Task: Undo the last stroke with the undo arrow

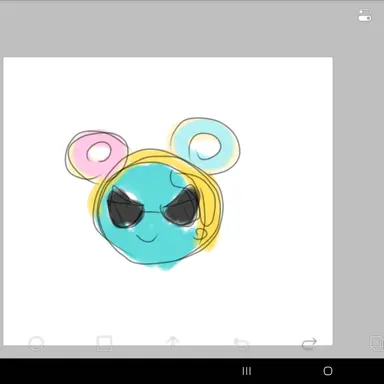Action: point(241,344)
